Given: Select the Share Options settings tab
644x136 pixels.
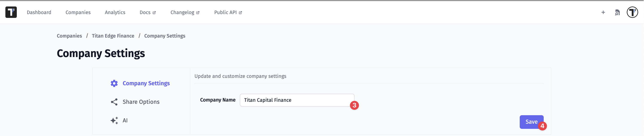Looking at the screenshot, I should pos(141,102).
